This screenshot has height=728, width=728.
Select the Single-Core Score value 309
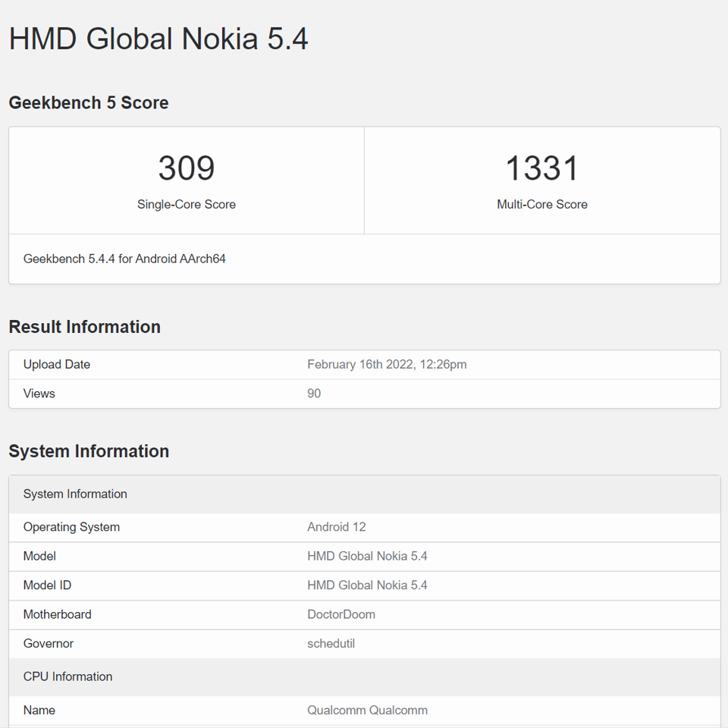[186, 168]
